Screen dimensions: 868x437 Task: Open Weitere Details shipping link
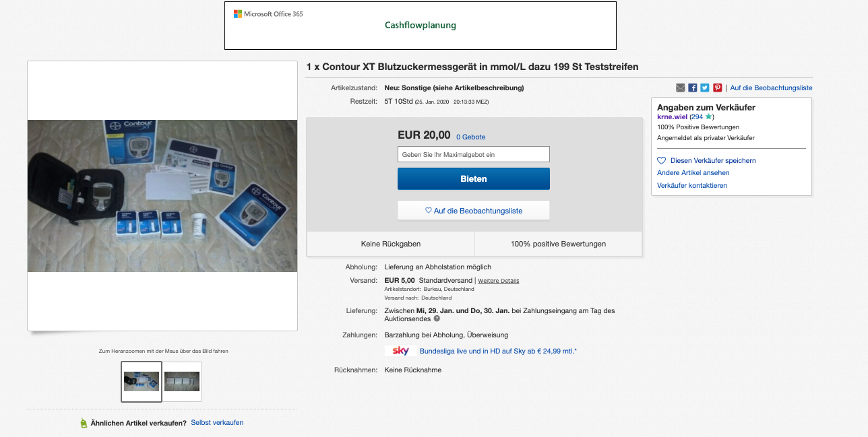498,281
